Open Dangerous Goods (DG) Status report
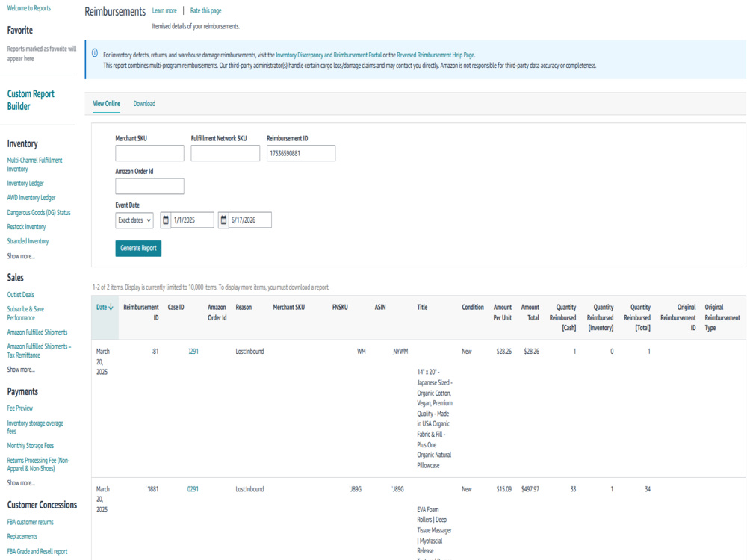747x560 pixels. (x=39, y=212)
